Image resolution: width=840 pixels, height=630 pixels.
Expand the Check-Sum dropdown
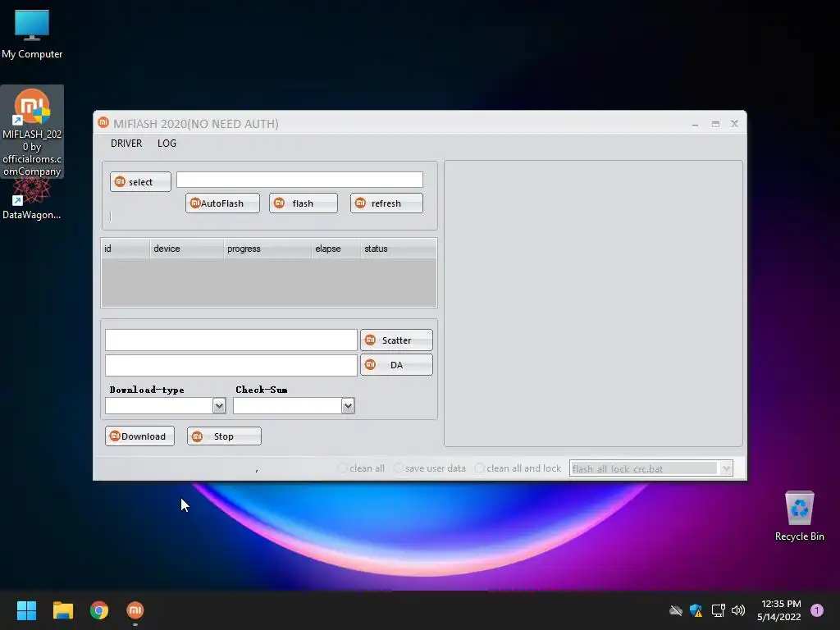(348, 406)
